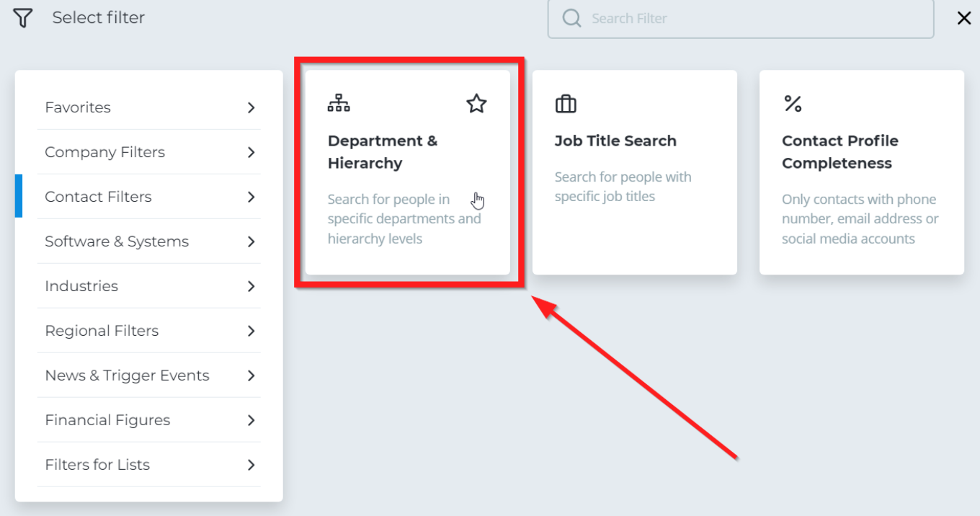Select Regional Filters in the sidebar
This screenshot has height=516, width=980.
point(149,331)
